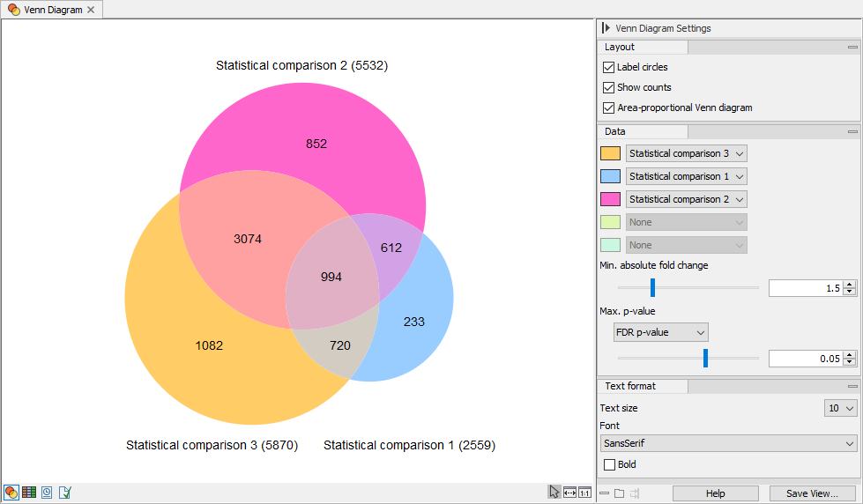The height and width of the screenshot is (504, 863).
Task: Uncheck the Label circles checkbox
Action: click(608, 67)
